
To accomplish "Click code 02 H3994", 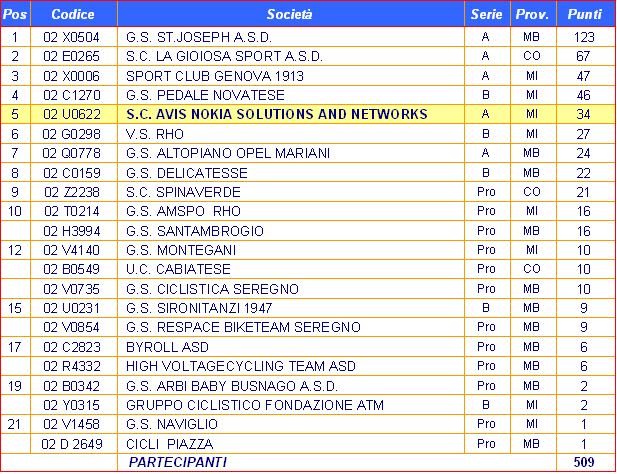I will click(x=72, y=231).
